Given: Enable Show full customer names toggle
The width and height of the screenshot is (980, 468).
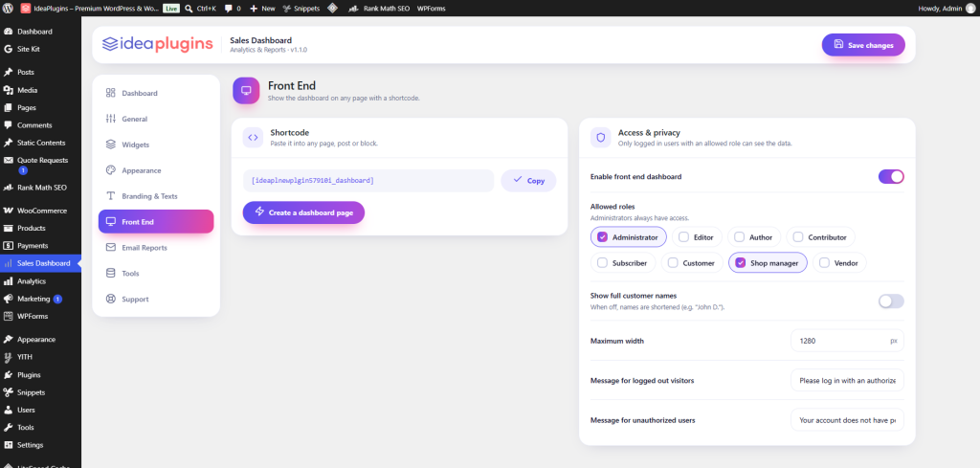Looking at the screenshot, I should click(x=891, y=301).
